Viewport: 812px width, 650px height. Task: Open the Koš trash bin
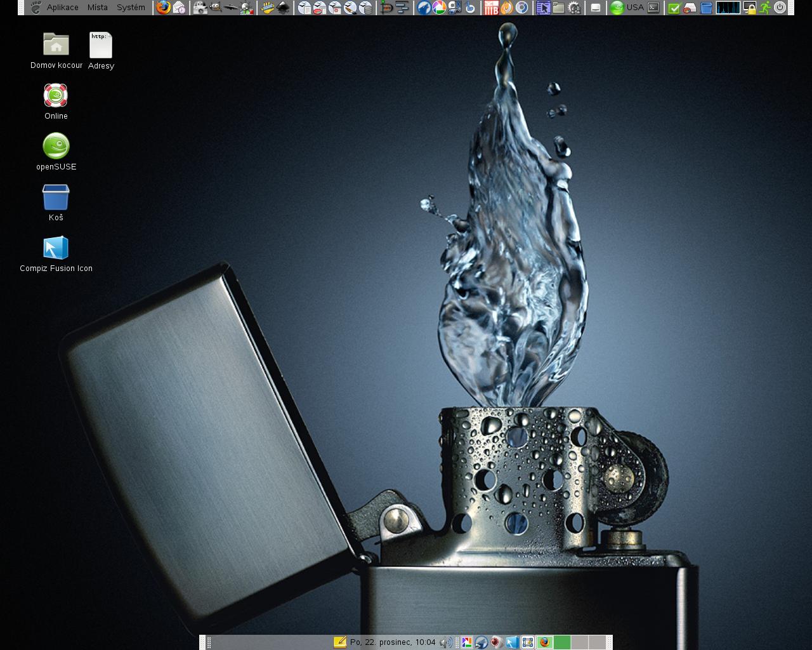pos(56,197)
